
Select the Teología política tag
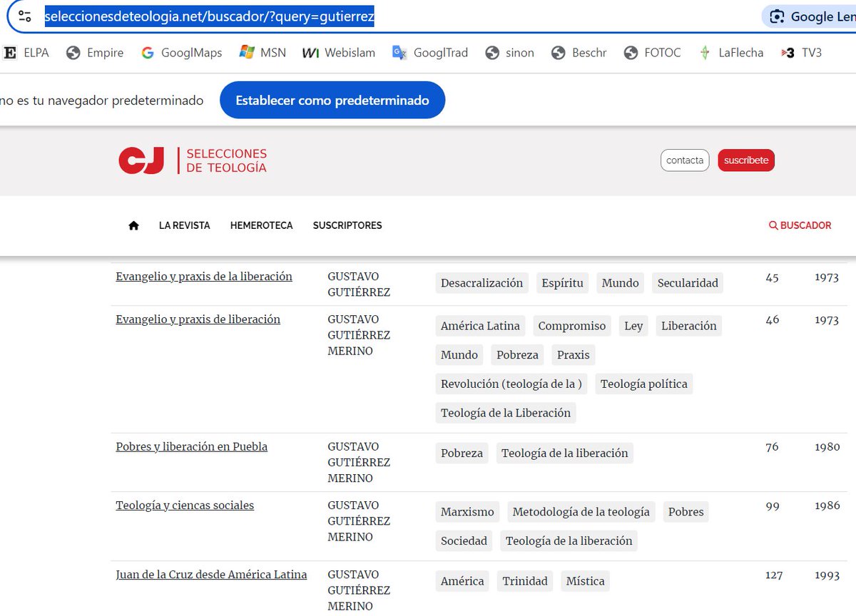click(644, 384)
